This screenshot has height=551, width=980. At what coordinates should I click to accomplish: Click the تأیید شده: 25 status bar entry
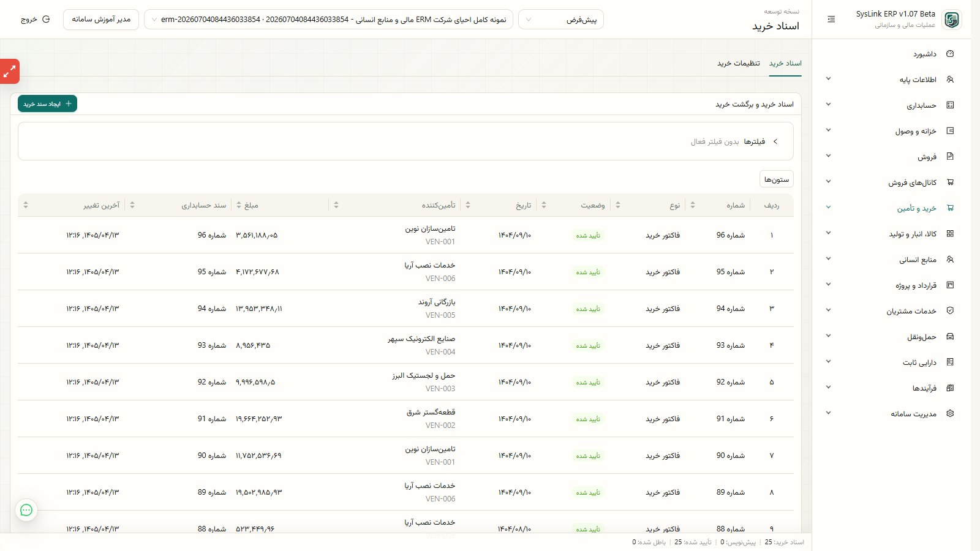[693, 542]
